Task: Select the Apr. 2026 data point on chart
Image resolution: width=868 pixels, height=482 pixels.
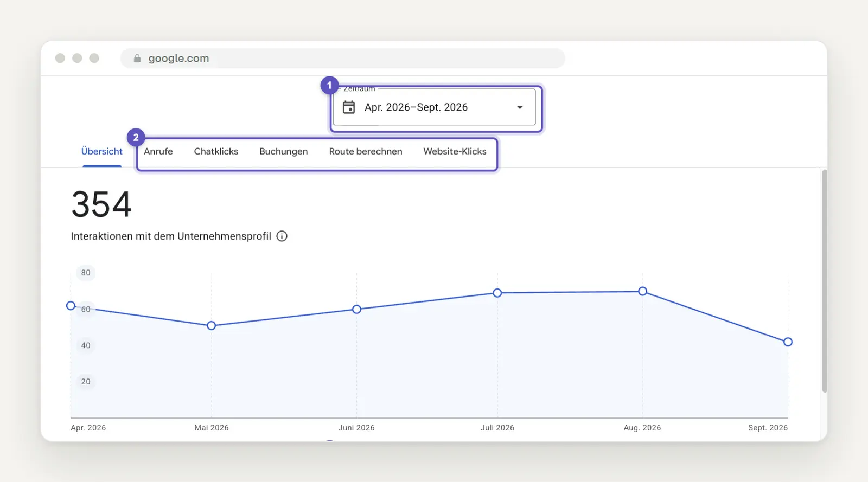Action: (71, 306)
